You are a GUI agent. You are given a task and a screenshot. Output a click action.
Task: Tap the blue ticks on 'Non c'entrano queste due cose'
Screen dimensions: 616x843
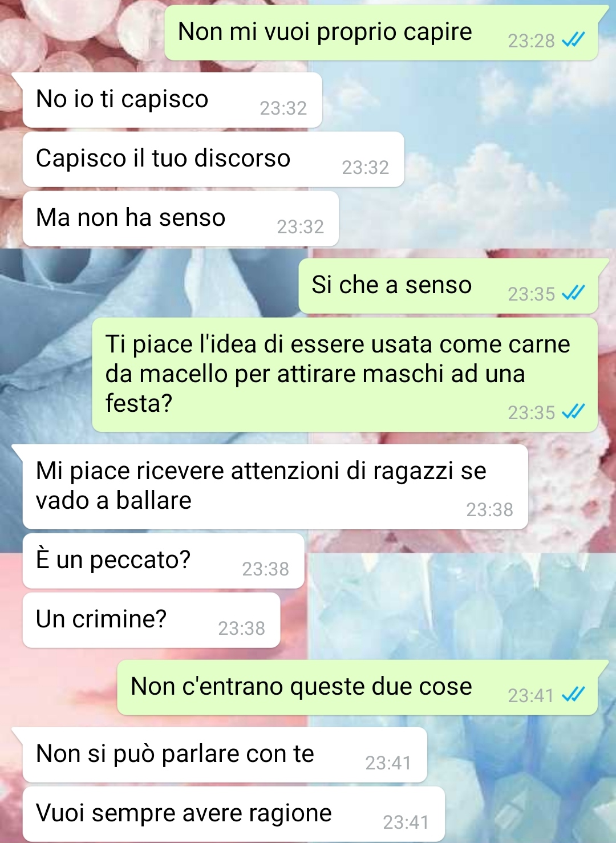coord(573,695)
